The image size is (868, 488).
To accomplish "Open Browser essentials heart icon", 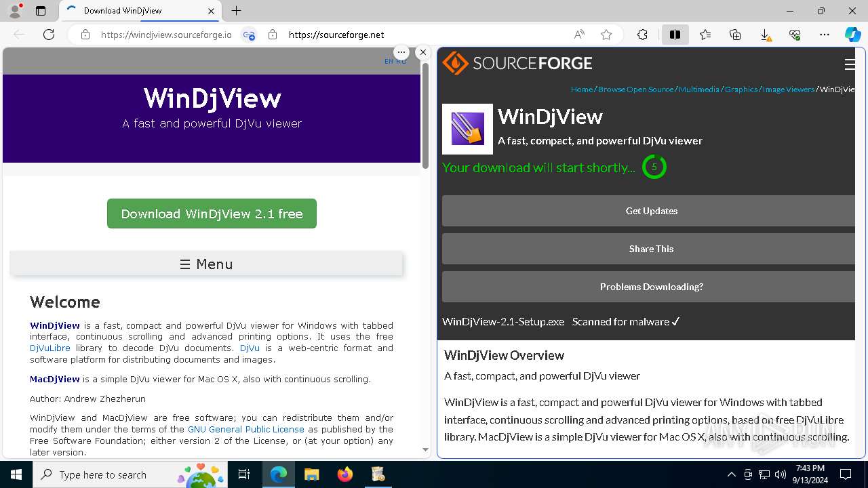I will point(795,35).
